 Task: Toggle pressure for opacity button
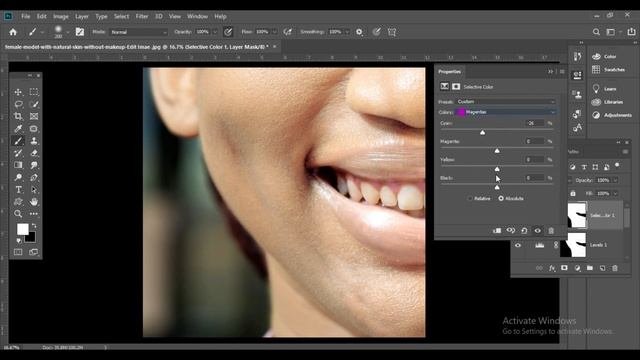[228, 32]
